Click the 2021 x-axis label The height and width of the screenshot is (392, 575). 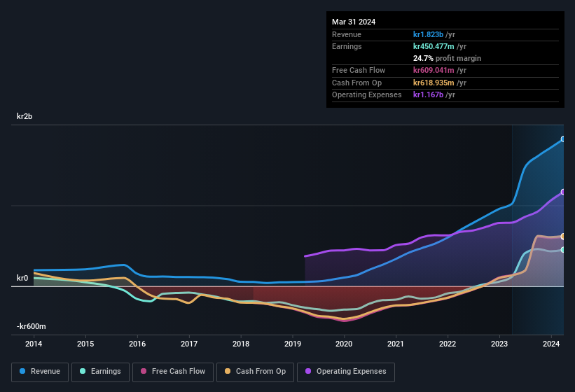click(396, 344)
